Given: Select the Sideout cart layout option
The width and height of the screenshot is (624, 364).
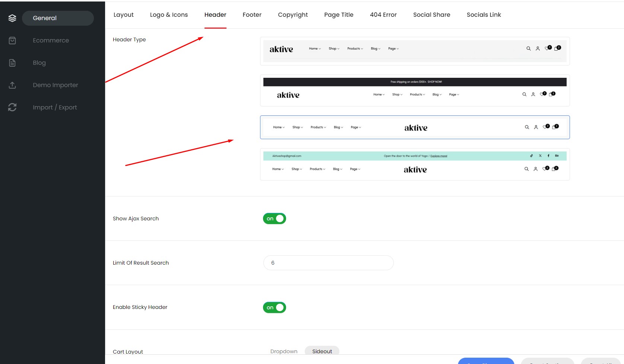Looking at the screenshot, I should click(x=322, y=351).
